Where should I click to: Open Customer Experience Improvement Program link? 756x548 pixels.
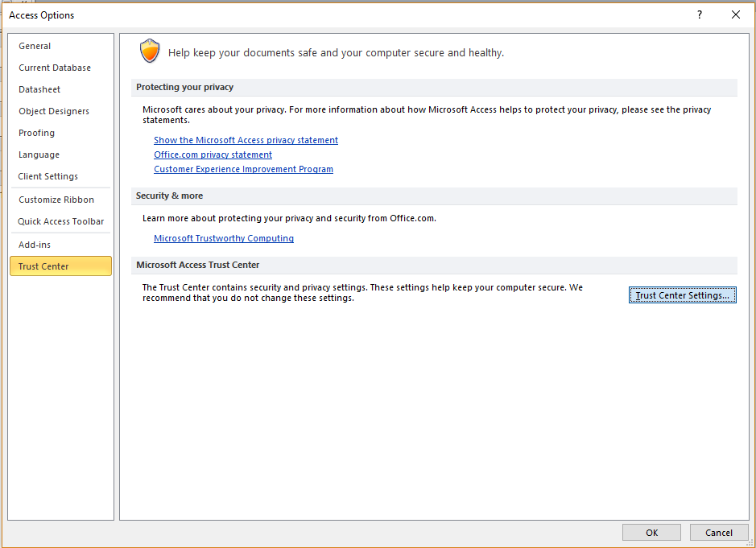[243, 169]
